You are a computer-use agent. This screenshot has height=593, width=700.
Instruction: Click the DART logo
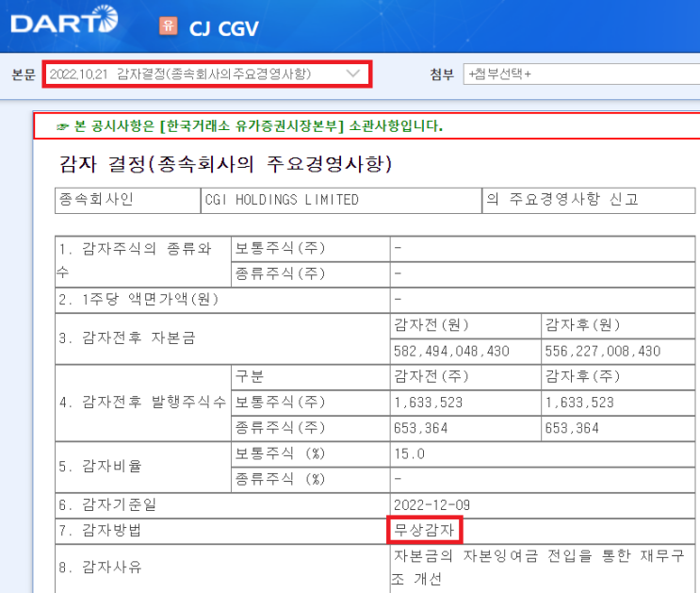pyautogui.click(x=64, y=20)
